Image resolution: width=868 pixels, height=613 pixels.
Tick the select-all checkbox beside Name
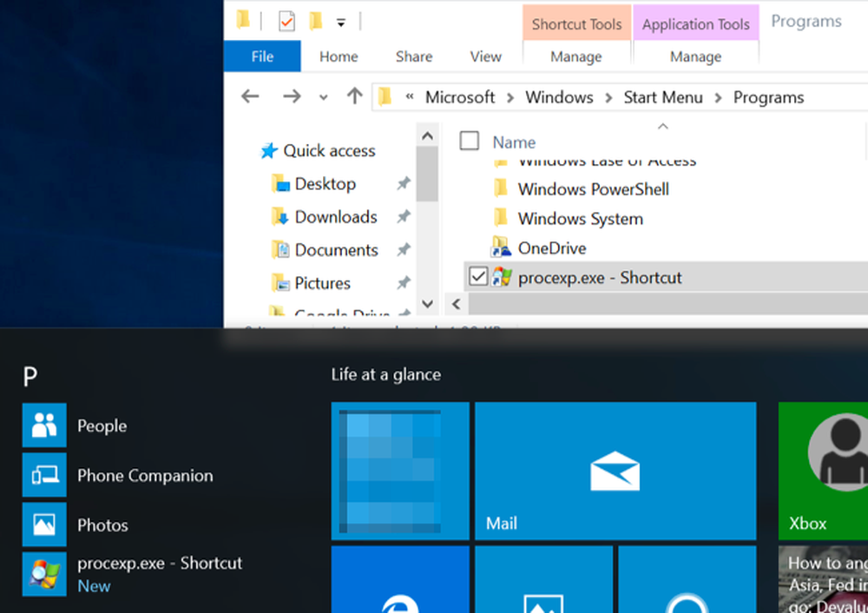[x=470, y=142]
